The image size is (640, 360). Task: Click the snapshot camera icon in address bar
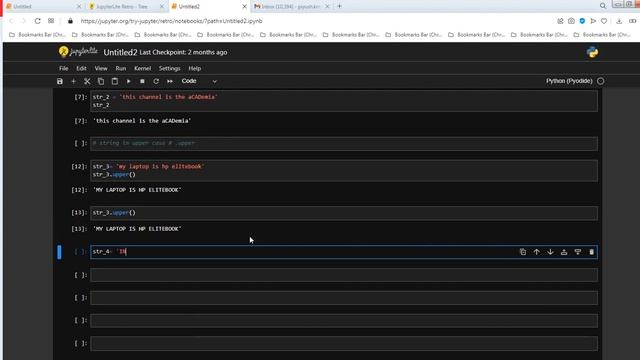(x=571, y=21)
